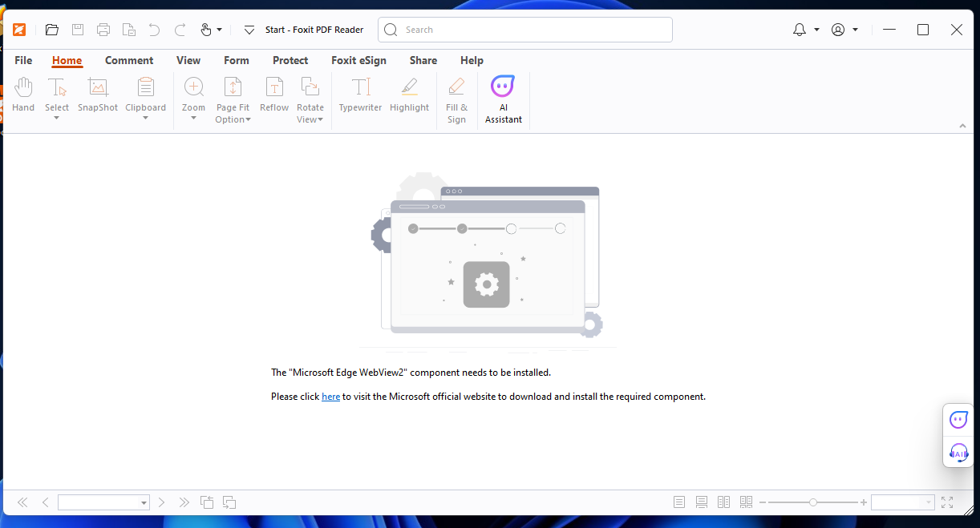
Task: Switch to the Protect tab
Action: 290,60
